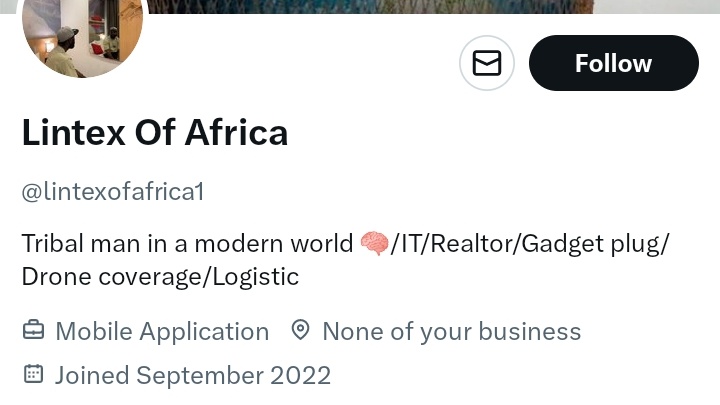The image size is (720, 405).
Task: Click the @lintexofafrica1 handle
Action: click(x=113, y=191)
